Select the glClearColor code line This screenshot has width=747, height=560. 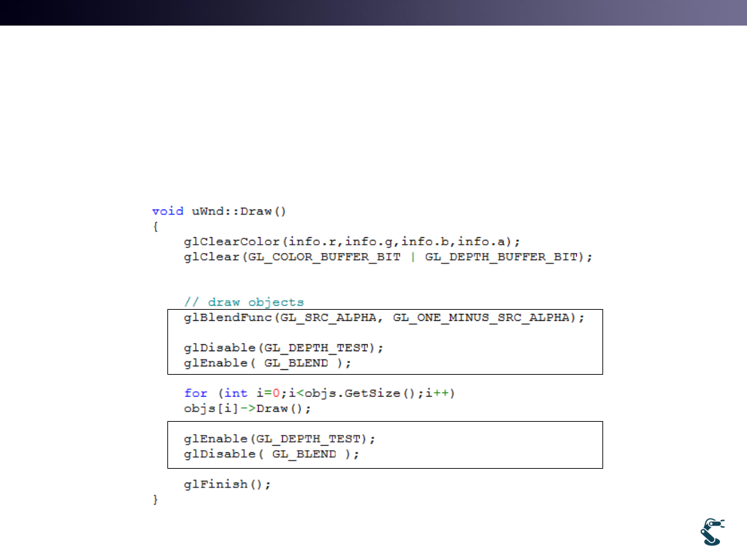pos(351,241)
